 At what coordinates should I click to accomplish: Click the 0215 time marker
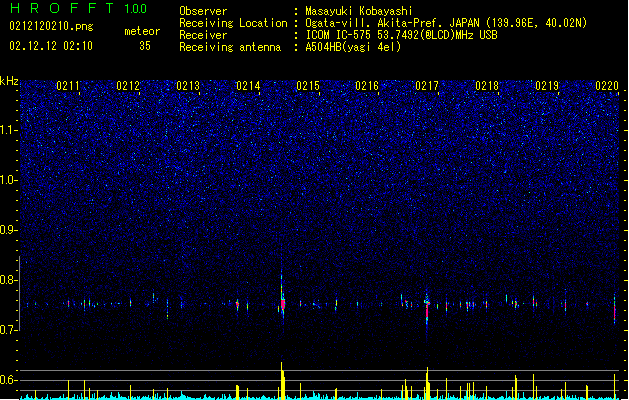point(308,86)
